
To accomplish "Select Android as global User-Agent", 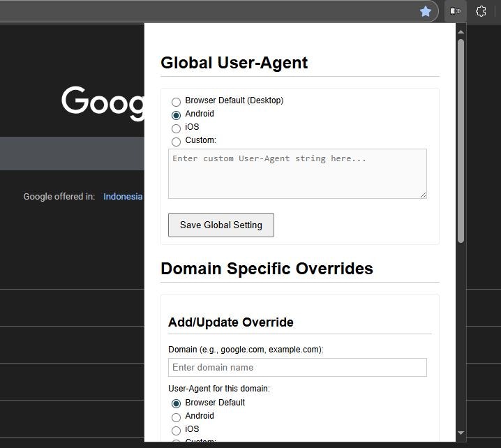I will pos(176,115).
